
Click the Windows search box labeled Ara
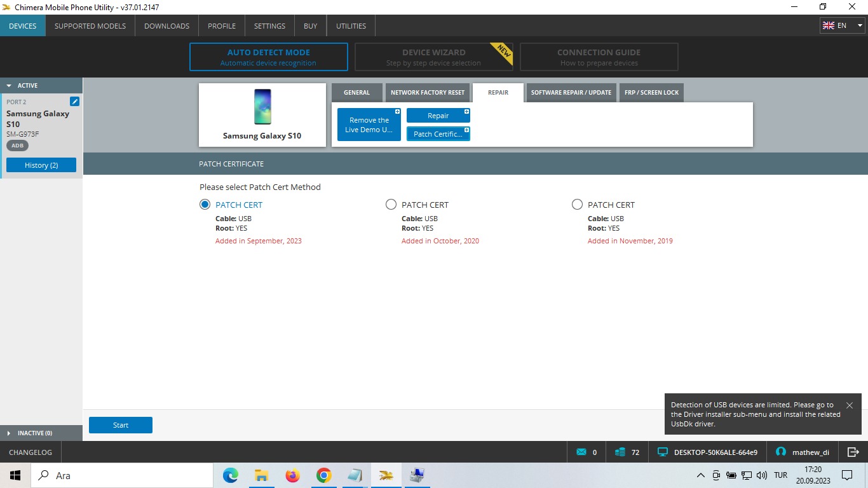(121, 475)
